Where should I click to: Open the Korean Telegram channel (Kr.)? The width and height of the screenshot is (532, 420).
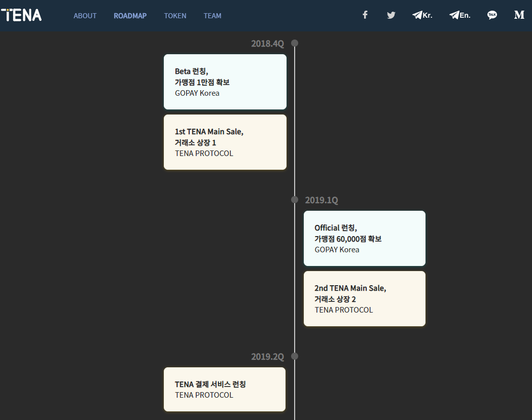pyautogui.click(x=422, y=15)
